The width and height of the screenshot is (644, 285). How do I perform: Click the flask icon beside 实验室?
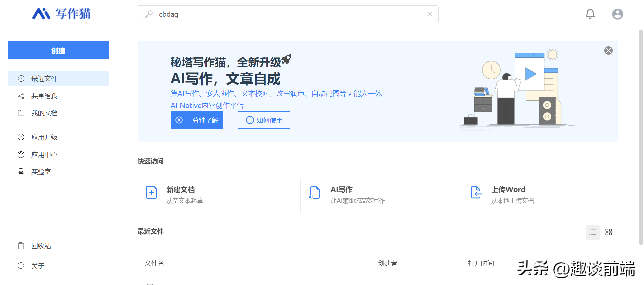click(x=21, y=171)
